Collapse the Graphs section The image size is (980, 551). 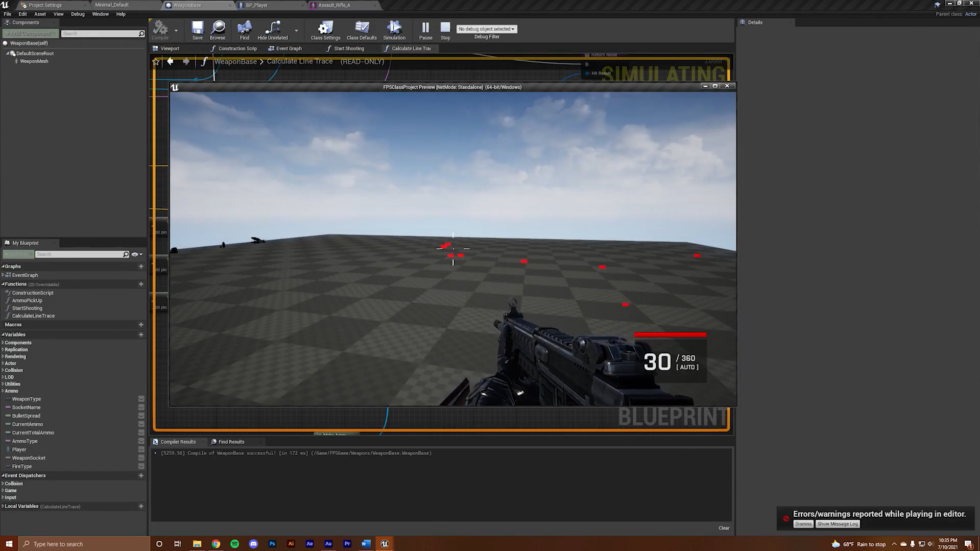3,267
